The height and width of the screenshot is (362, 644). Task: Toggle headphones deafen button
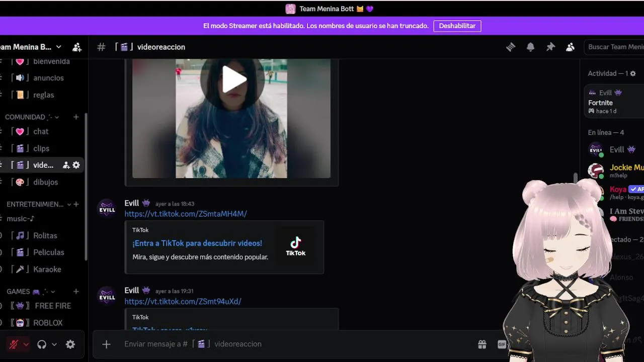[x=42, y=344]
